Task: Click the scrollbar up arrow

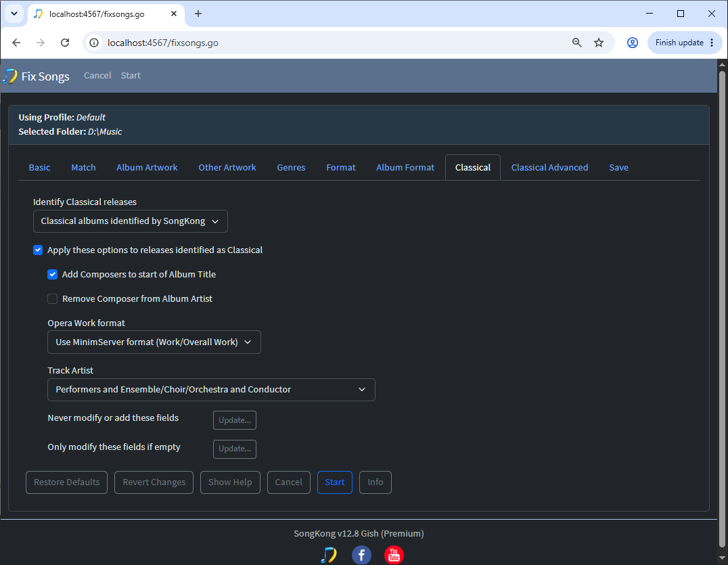Action: pos(722,64)
